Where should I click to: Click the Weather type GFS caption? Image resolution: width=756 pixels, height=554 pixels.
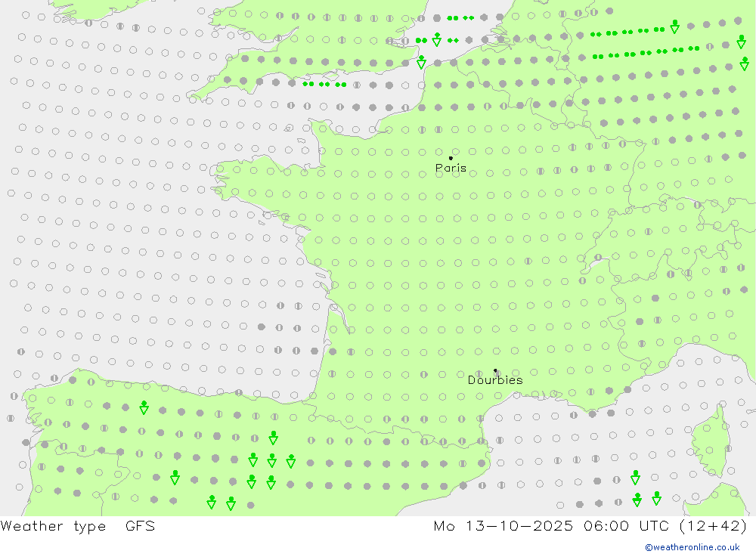78,526
